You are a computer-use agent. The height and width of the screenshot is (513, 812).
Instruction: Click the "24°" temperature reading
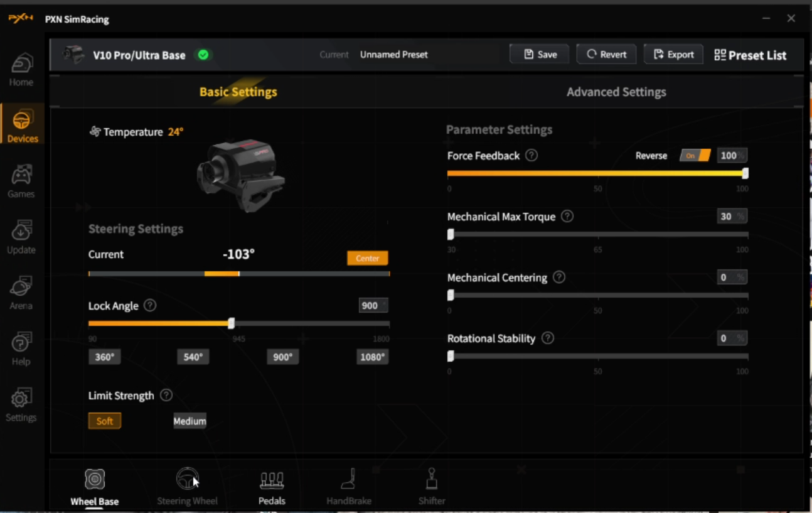pos(176,132)
